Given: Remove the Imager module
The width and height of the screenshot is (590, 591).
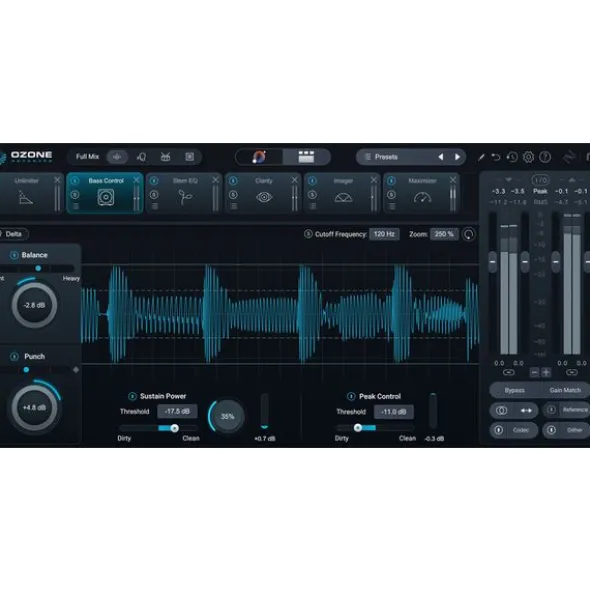Looking at the screenshot, I should click(374, 180).
